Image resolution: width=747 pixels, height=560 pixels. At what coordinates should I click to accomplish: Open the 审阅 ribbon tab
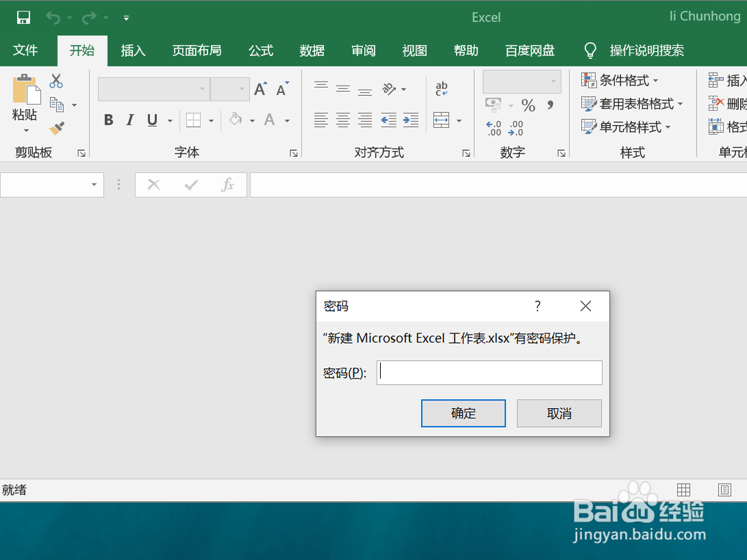364,50
